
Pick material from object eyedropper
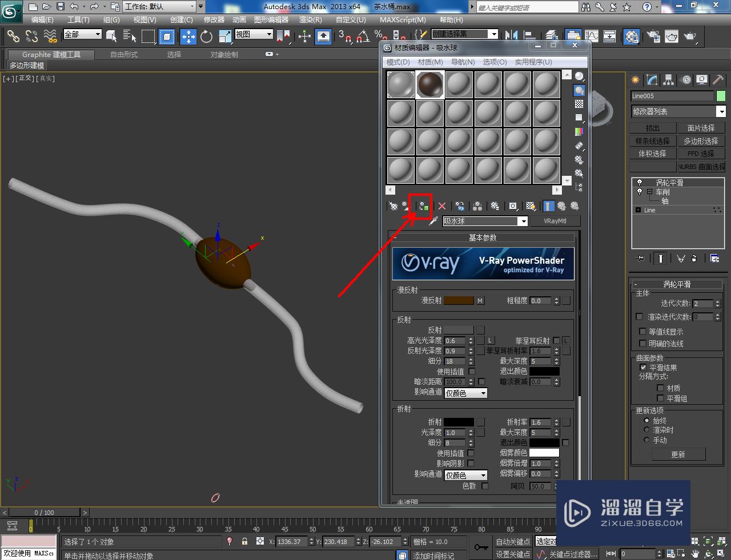point(433,221)
